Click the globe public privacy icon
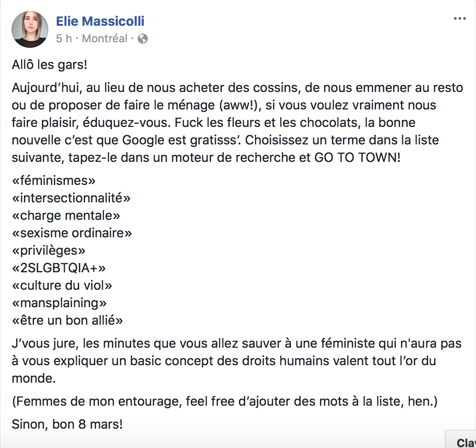The image size is (476, 448). [143, 39]
